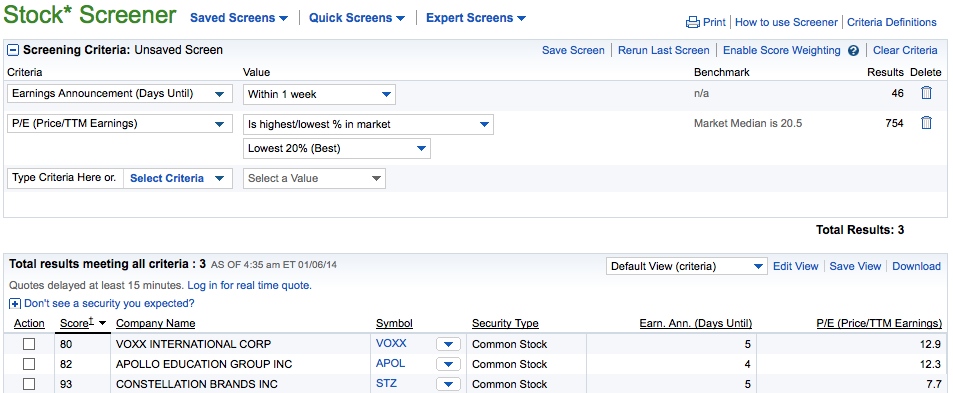Image resolution: width=953 pixels, height=393 pixels.
Task: Open the 'Select a Value' dropdown
Action: (x=314, y=179)
